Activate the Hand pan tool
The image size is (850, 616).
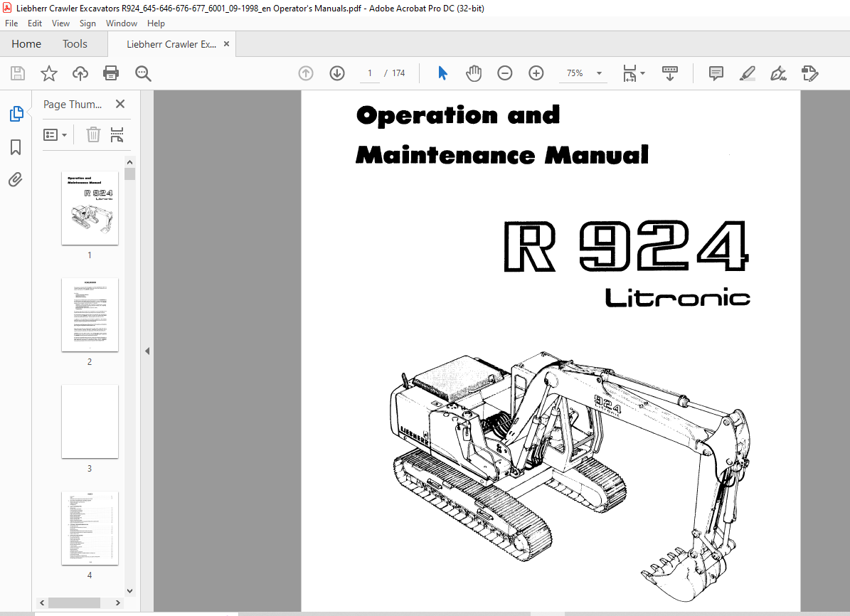tap(474, 73)
